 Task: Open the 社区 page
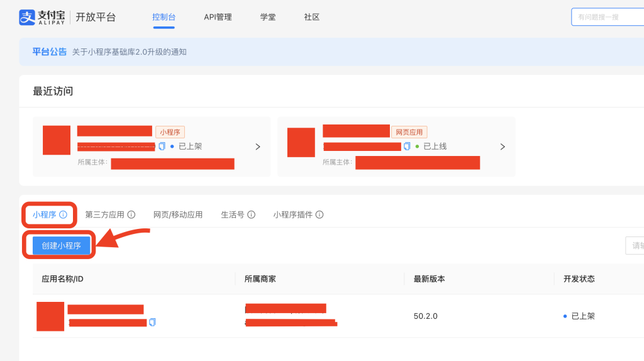[x=312, y=17]
